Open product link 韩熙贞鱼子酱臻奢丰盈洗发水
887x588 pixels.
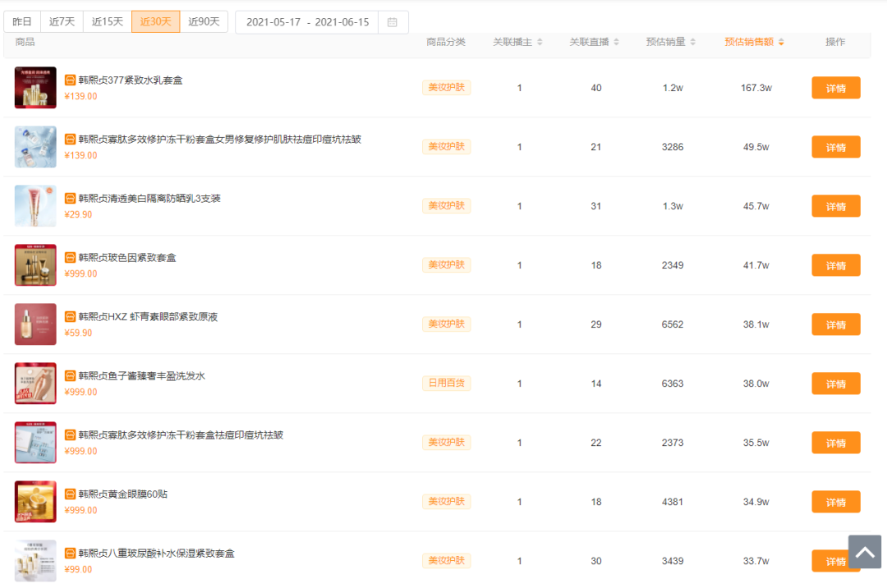[142, 376]
